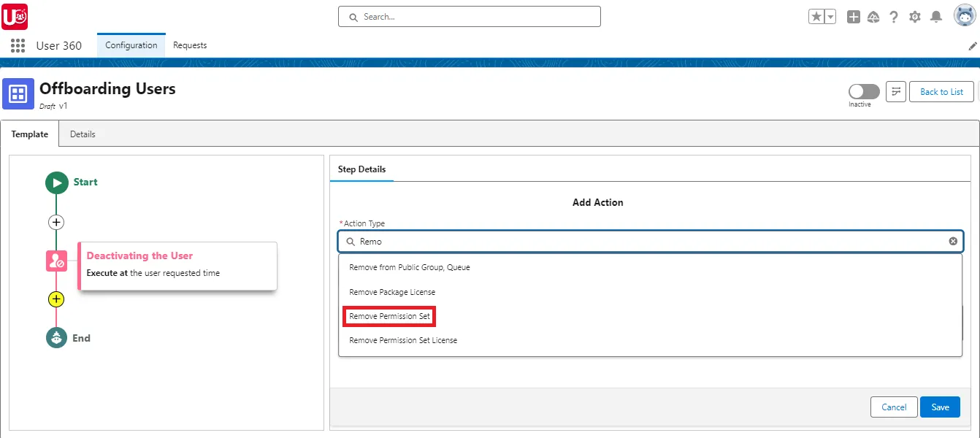Open the Requests navigation item
980x438 pixels.
(x=189, y=45)
